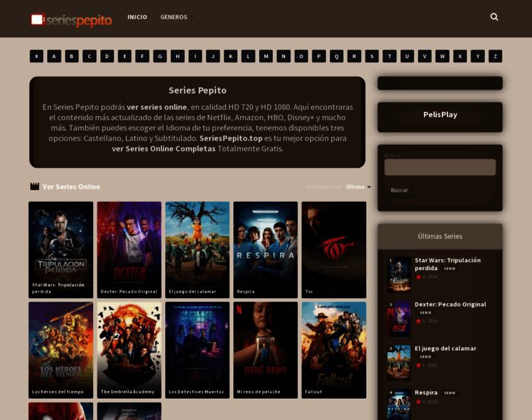Filter series by letter N
Image resolution: width=532 pixels, height=420 pixels.
point(283,56)
